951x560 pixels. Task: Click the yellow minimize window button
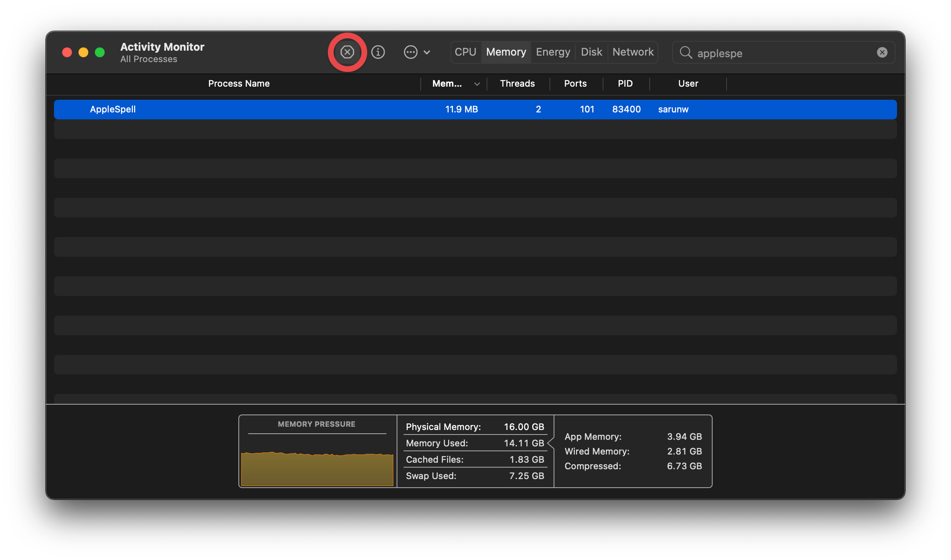83,52
